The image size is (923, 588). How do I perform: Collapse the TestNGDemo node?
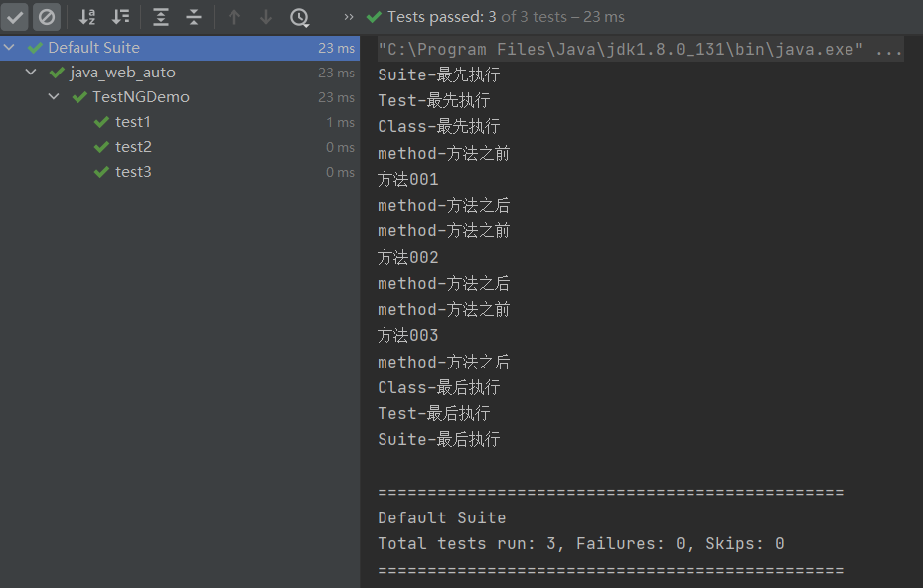[54, 96]
